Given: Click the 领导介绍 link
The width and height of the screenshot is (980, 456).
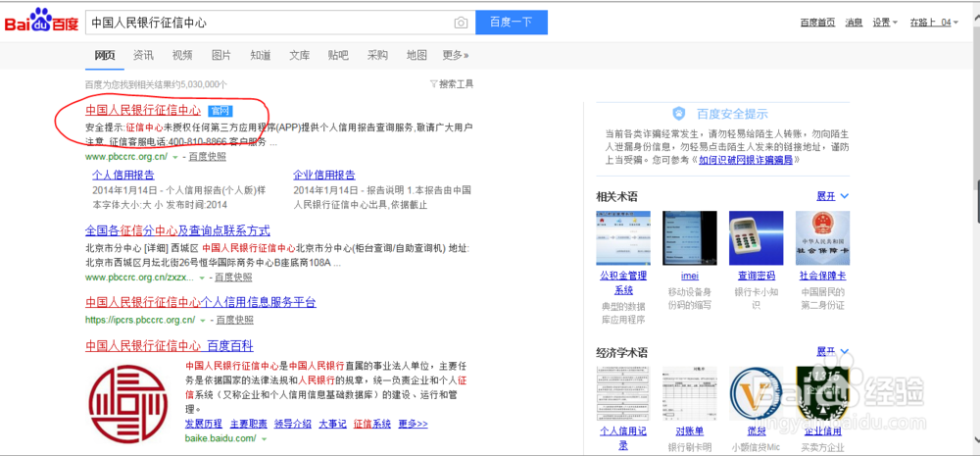Looking at the screenshot, I should tap(293, 424).
